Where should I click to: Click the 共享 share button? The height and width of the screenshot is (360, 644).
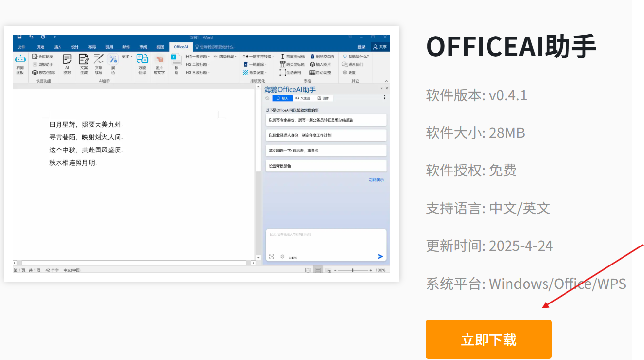tap(380, 47)
